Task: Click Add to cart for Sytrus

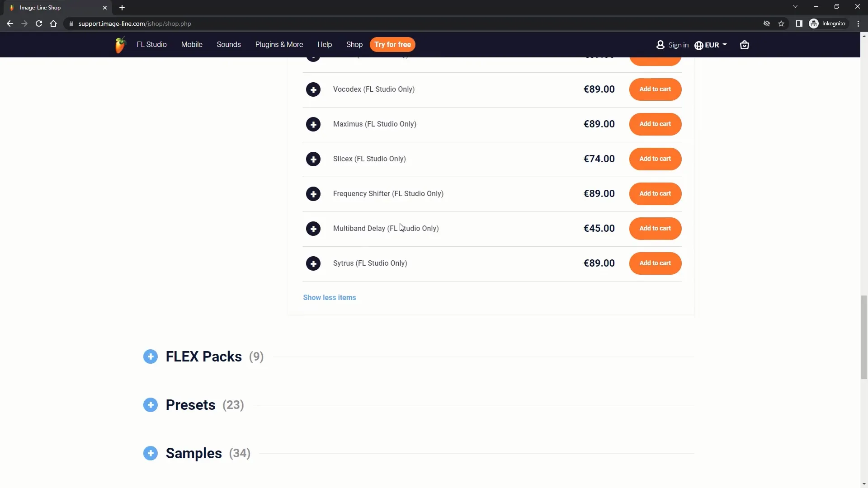Action: [655, 263]
